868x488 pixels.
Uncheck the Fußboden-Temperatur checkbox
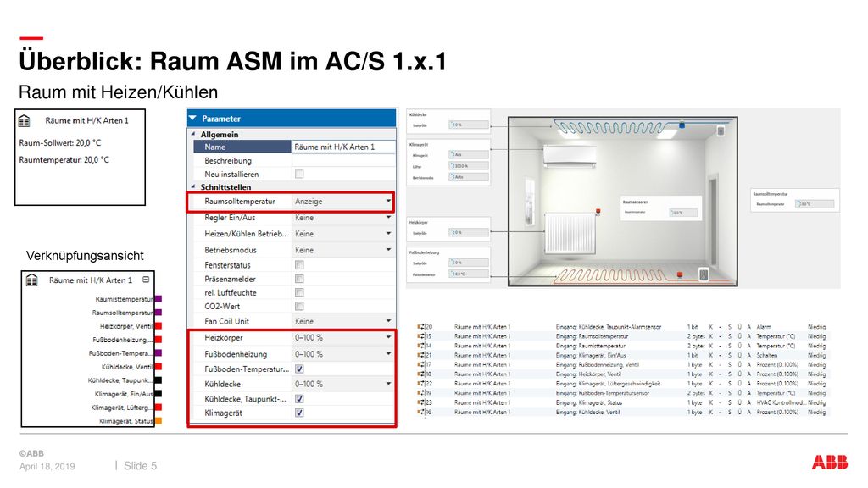coord(299,369)
